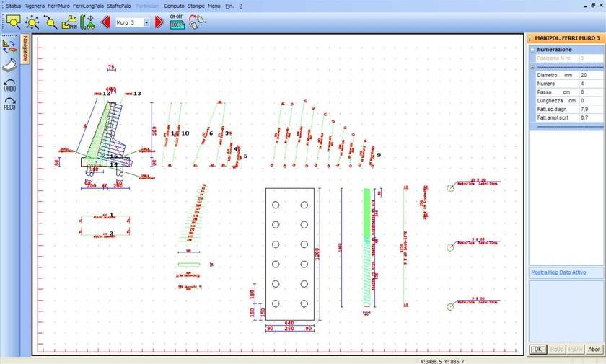Toggle DXF on-off button
Viewport: 606px width, 364px height.
(x=177, y=22)
